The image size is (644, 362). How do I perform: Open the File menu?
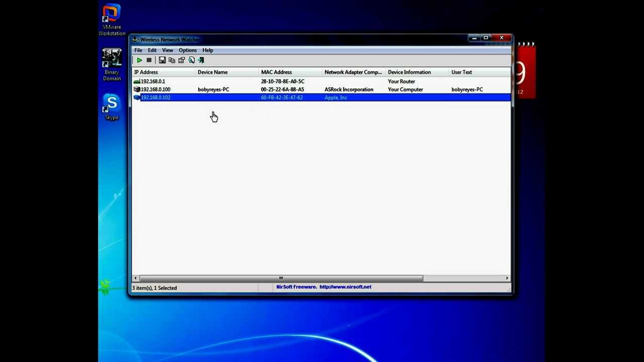click(138, 50)
